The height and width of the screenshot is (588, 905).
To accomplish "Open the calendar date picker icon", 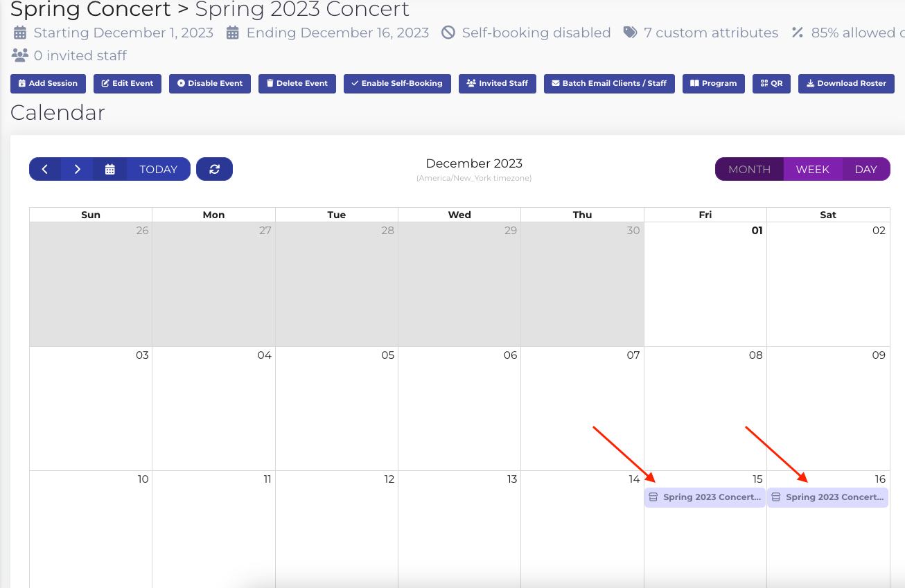I will [x=109, y=169].
